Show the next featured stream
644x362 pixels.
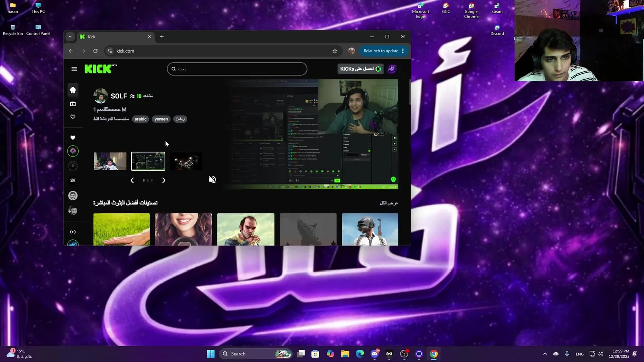point(164,180)
